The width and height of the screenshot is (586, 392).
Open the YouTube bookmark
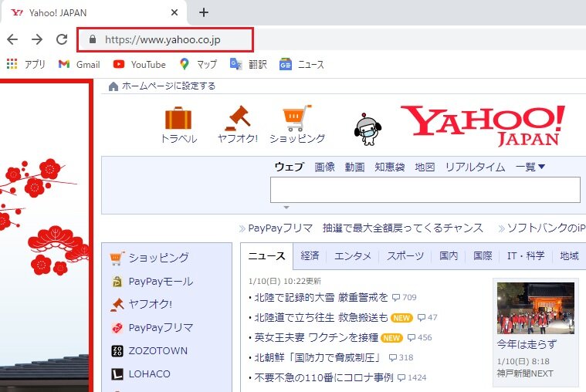[x=140, y=64]
